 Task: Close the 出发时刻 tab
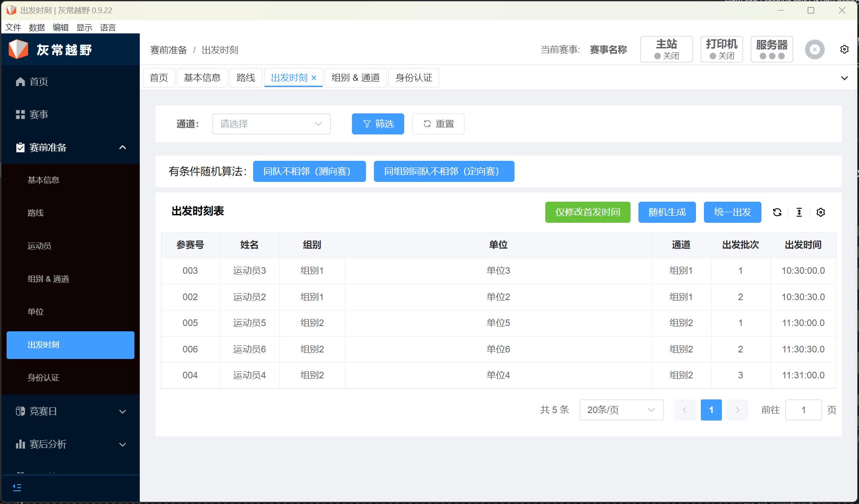[314, 78]
